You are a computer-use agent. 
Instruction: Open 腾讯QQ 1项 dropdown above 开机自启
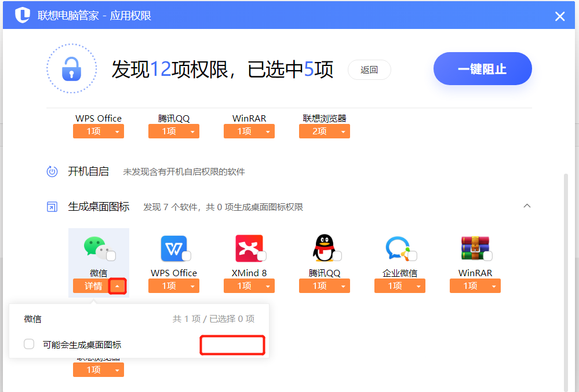pos(173,131)
